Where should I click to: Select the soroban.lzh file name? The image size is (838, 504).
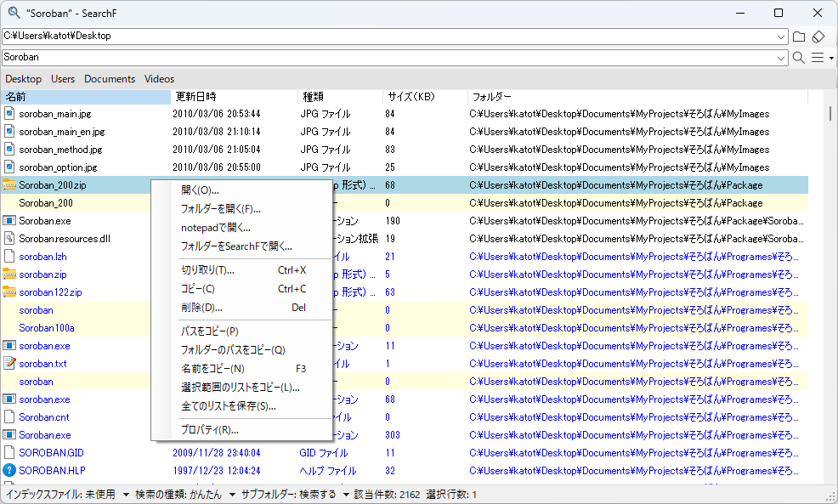[42, 257]
